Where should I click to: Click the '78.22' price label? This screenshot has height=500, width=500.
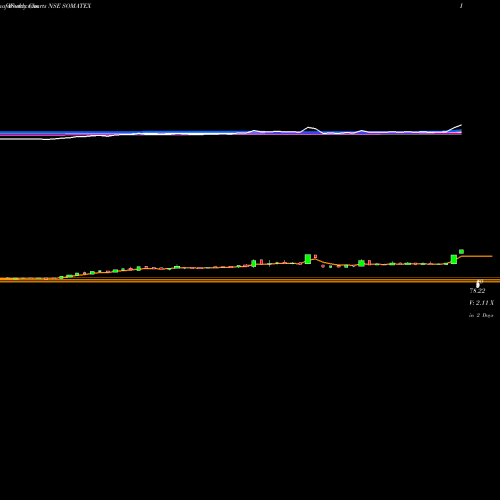pos(477,291)
